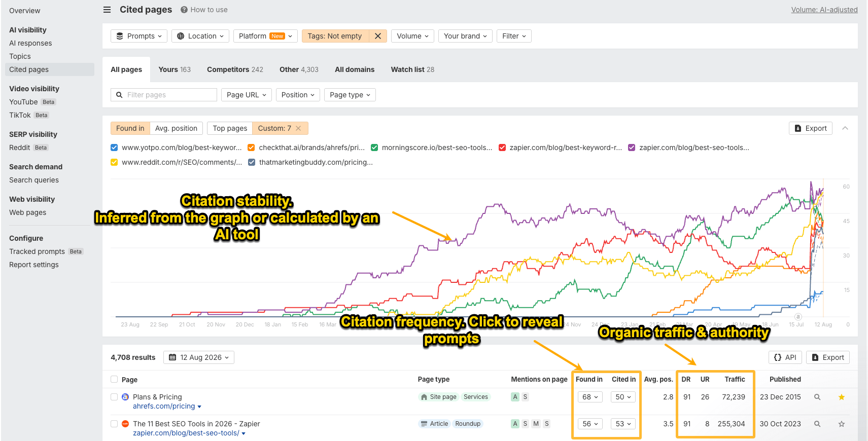Open the zapier.com/blog/best-seo-tools/ URL dropdown arrow
The width and height of the screenshot is (868, 441).
[244, 433]
